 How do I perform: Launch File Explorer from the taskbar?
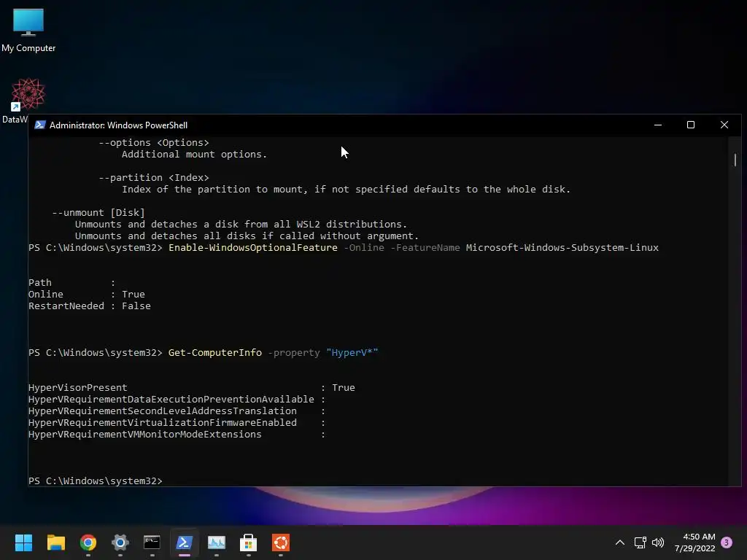(x=55, y=542)
